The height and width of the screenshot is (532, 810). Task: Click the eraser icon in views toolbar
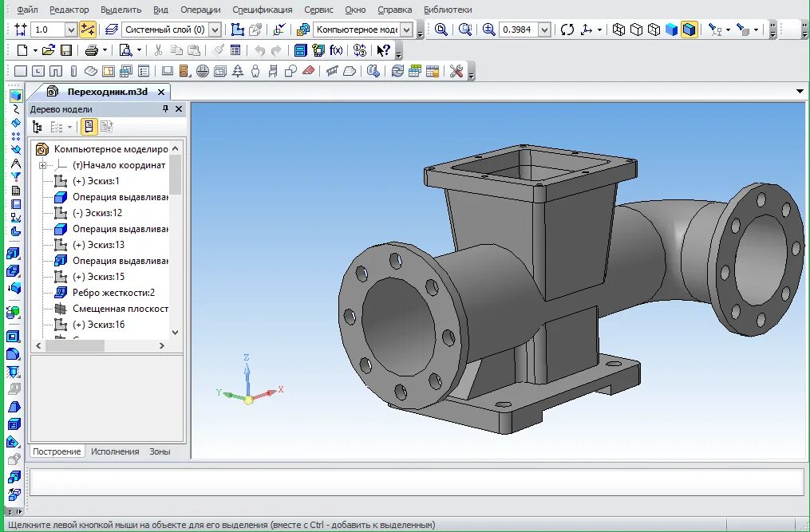pyautogui.click(x=308, y=71)
